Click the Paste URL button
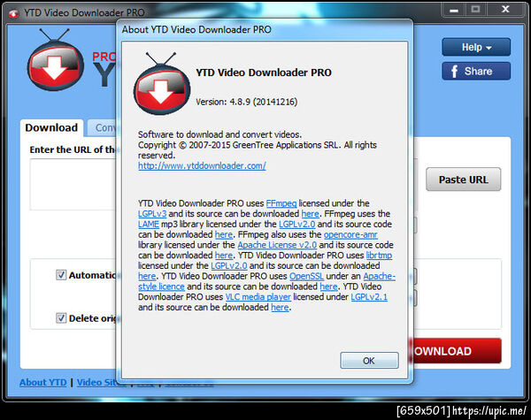The width and height of the screenshot is (531, 420). pyautogui.click(x=463, y=179)
